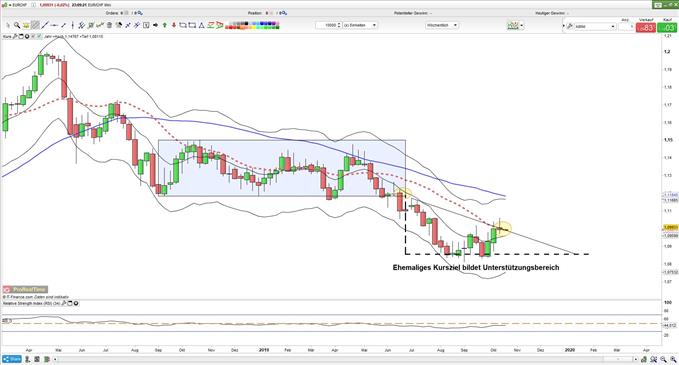Open RSI indicator wrench settings
Screen dimensions: 679x365
(64, 304)
